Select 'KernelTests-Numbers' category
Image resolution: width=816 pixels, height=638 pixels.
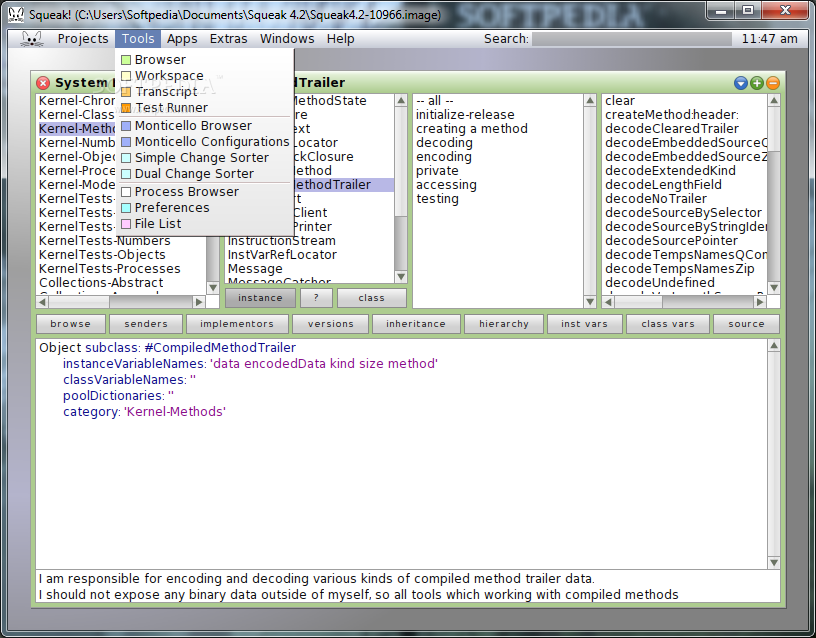click(x=105, y=241)
